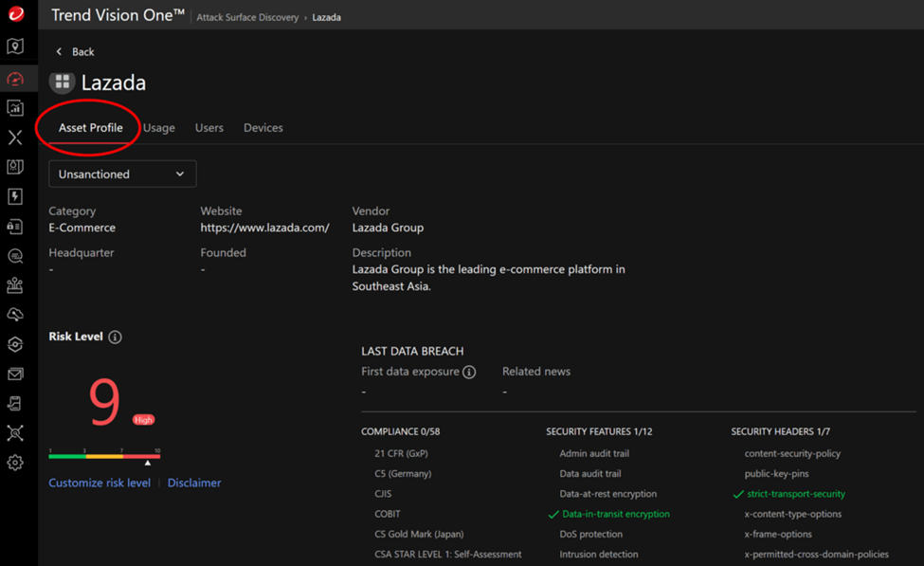Switch to the Devices tab

coord(263,128)
